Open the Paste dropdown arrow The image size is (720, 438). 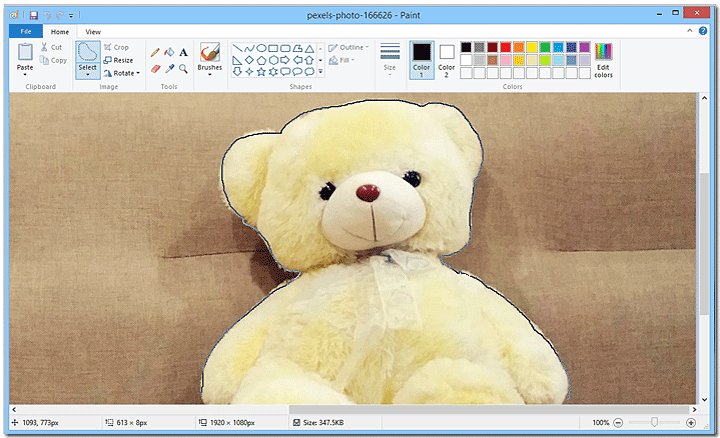(25, 74)
